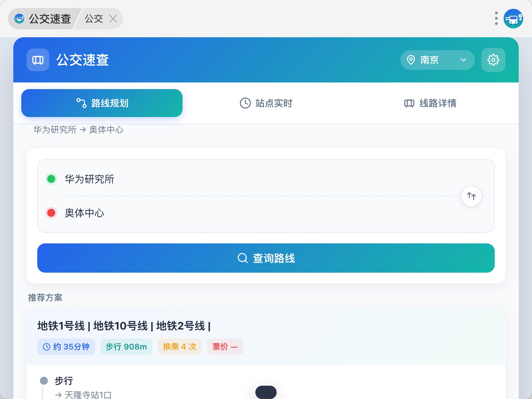Click the bus logo icon beside 公交速查 title
The image size is (532, 399).
[x=38, y=60]
